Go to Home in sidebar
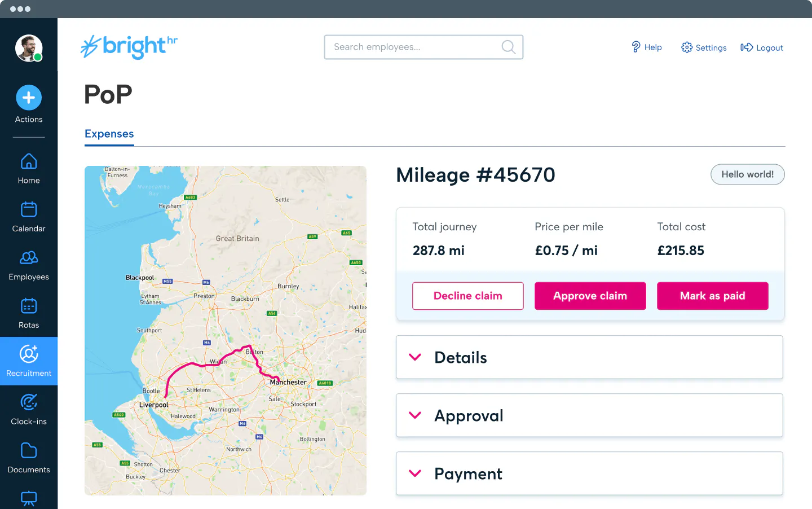Screen dimensions: 812x509 click(x=29, y=162)
